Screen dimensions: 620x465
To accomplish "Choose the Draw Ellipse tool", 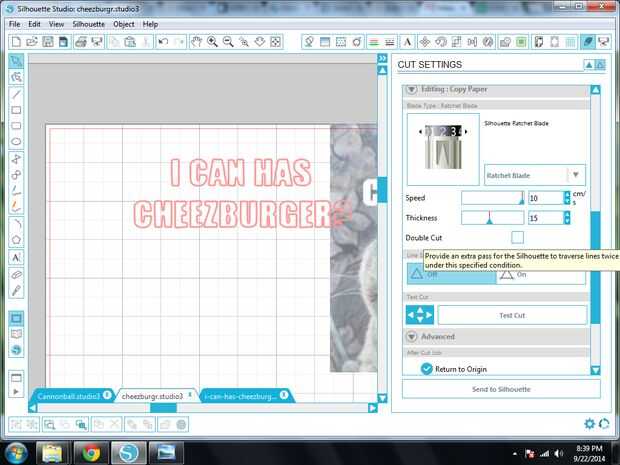I will (x=16, y=142).
